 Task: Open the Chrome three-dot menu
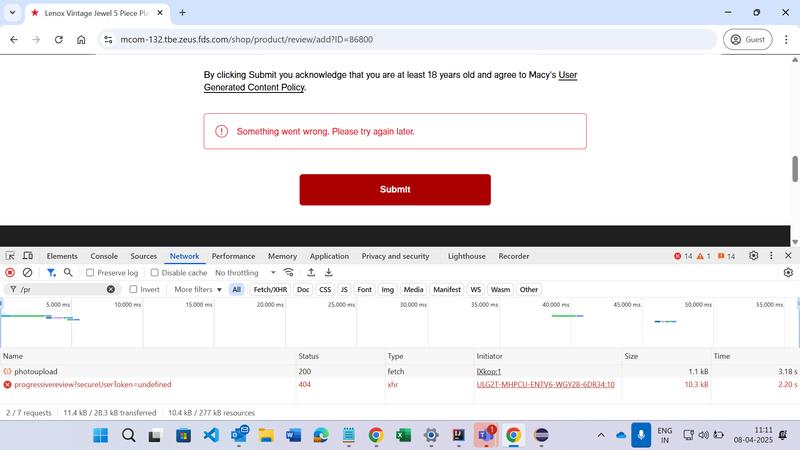786,39
